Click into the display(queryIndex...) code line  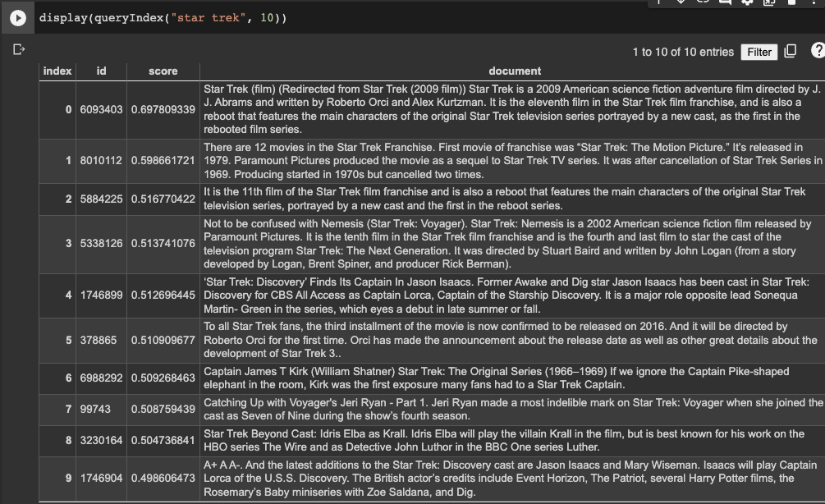coord(163,18)
